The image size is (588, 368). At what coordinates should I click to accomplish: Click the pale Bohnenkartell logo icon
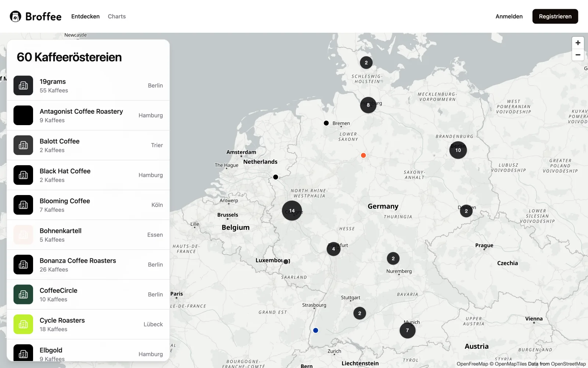click(23, 234)
